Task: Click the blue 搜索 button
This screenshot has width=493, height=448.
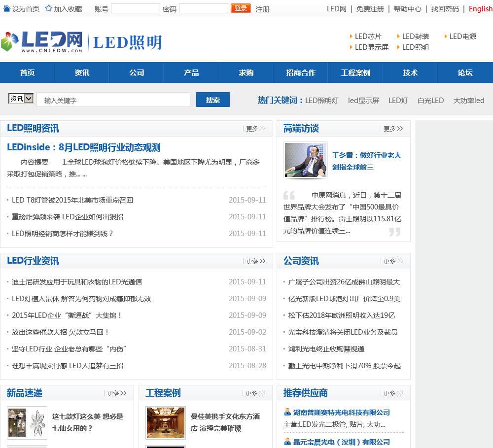Action: tap(213, 100)
